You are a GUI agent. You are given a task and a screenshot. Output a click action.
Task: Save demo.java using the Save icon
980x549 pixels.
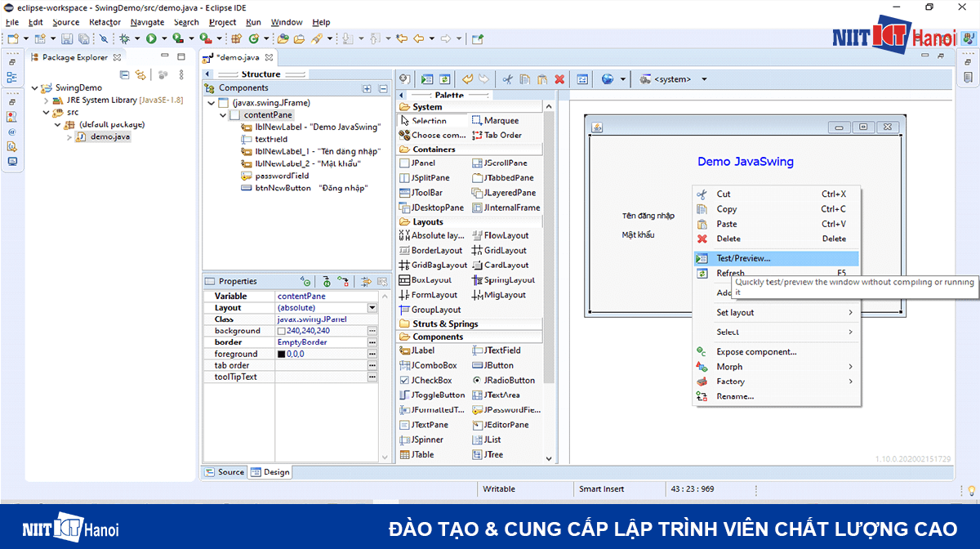pyautogui.click(x=65, y=38)
